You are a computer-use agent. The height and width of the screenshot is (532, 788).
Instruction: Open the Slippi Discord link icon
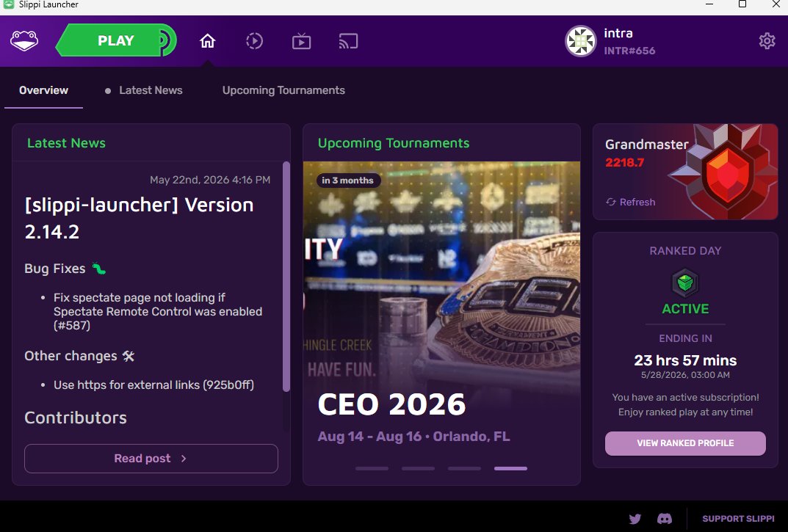coord(665,519)
